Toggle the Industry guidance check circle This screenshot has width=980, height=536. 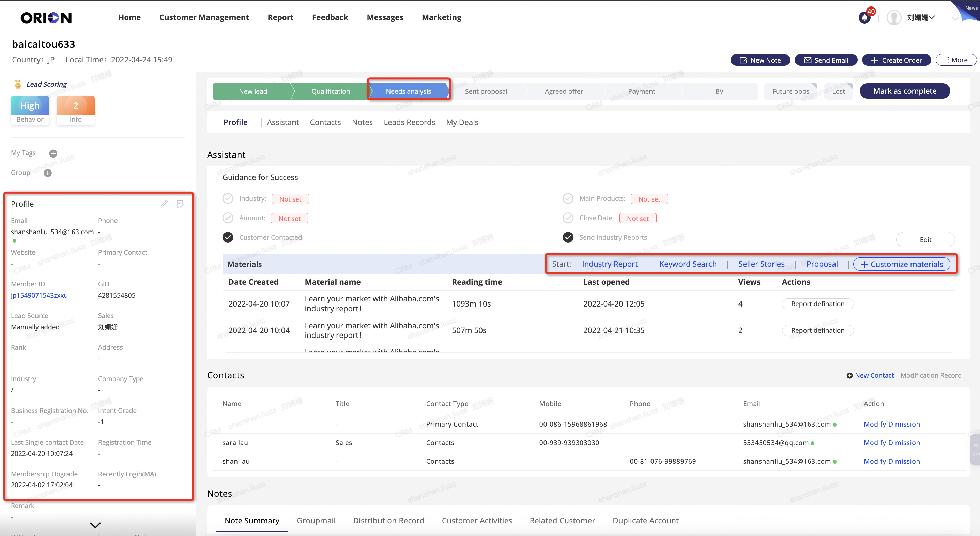pos(228,199)
